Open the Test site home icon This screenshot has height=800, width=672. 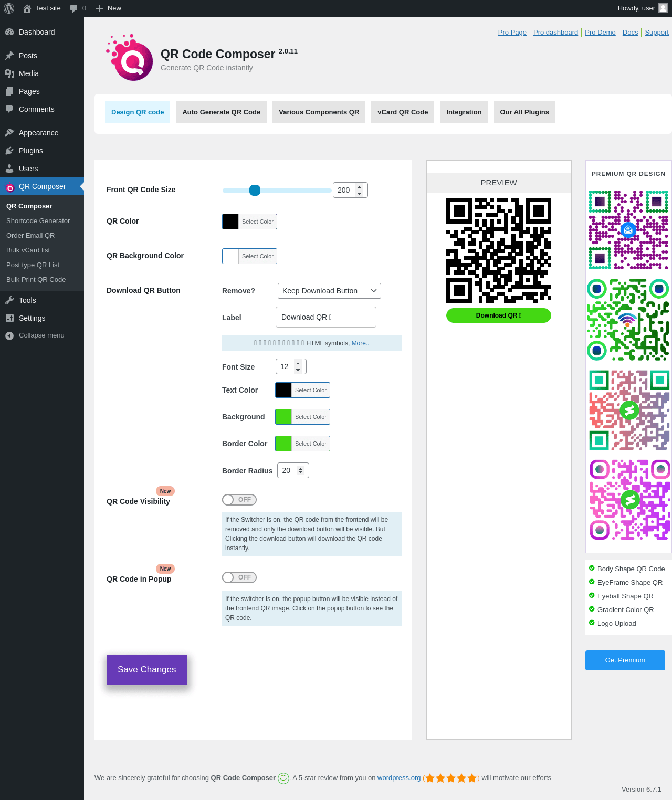coord(27,8)
